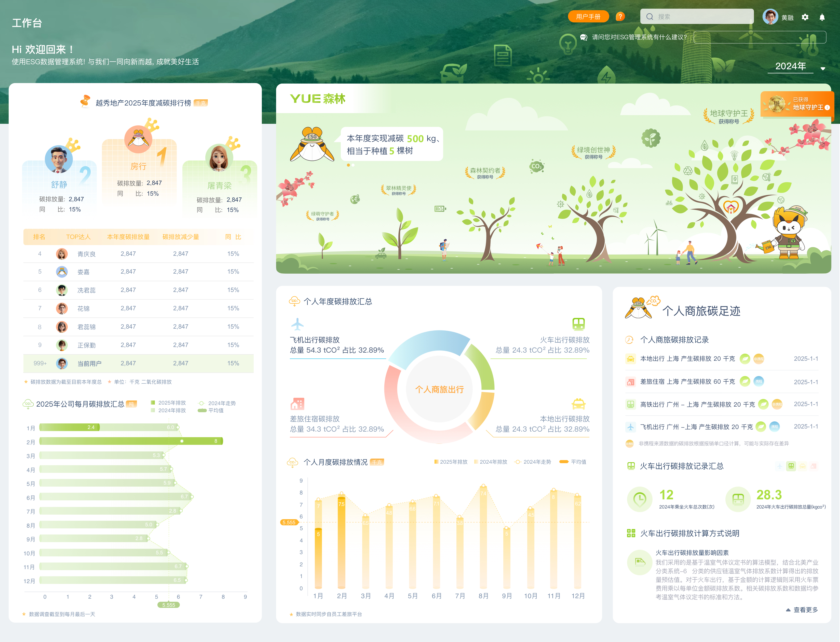Click the 2月 bar in the company emissions chart
This screenshot has width=840, height=642.
coord(131,441)
